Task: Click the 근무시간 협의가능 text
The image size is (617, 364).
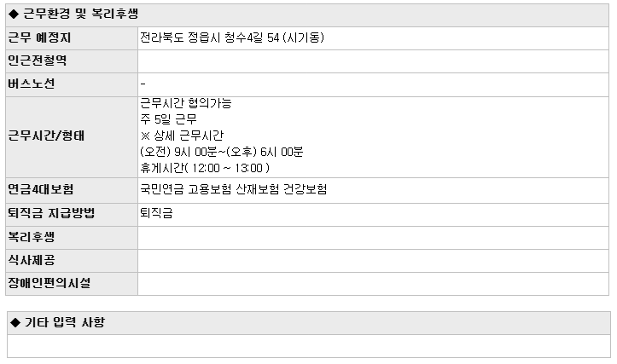Action: 186,103
